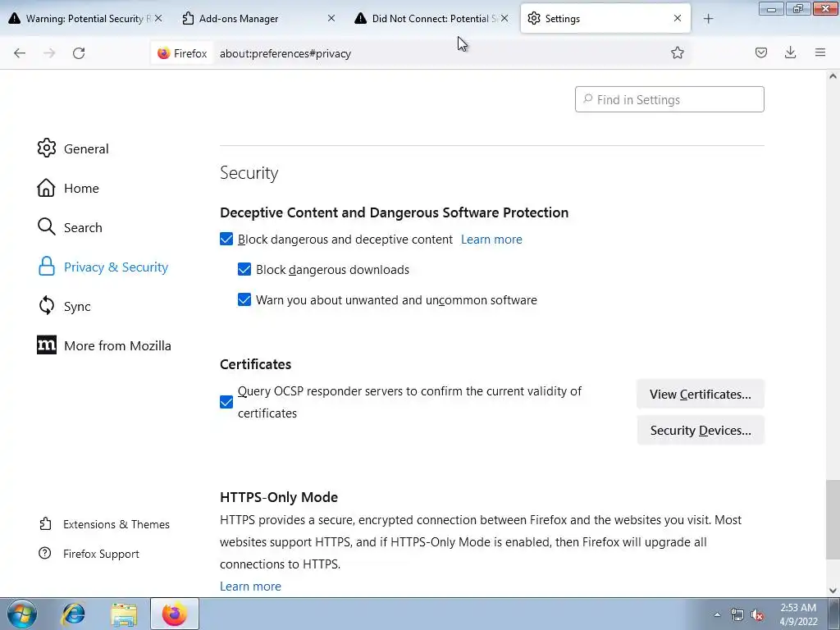
Task: Uncheck Block dangerous downloads
Action: [244, 269]
